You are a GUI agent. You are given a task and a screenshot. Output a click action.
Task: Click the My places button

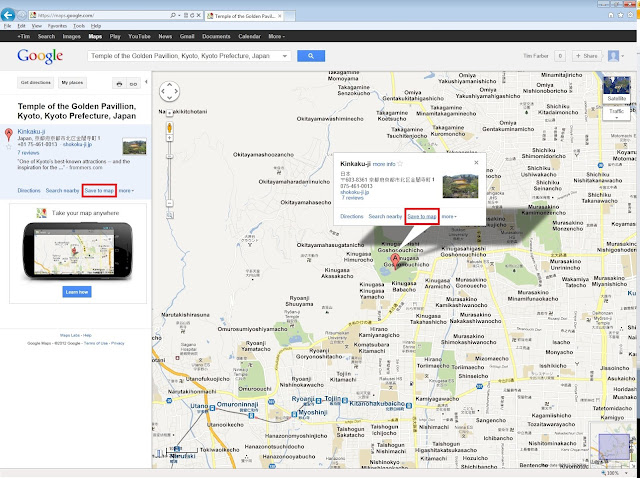(72, 83)
